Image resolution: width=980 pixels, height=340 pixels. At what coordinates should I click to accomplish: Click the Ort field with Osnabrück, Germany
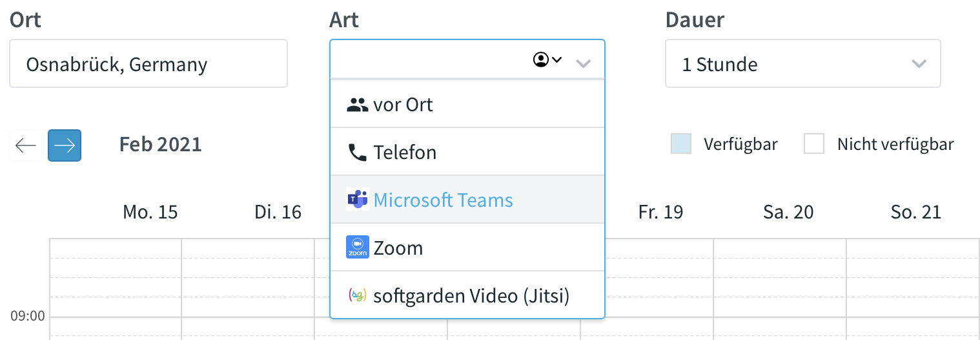coord(148,63)
